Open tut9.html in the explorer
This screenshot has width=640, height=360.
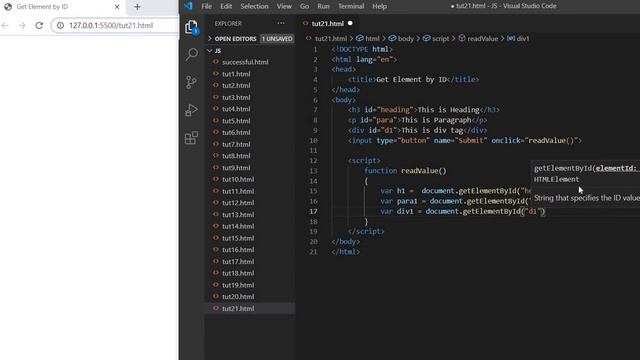coord(236,168)
